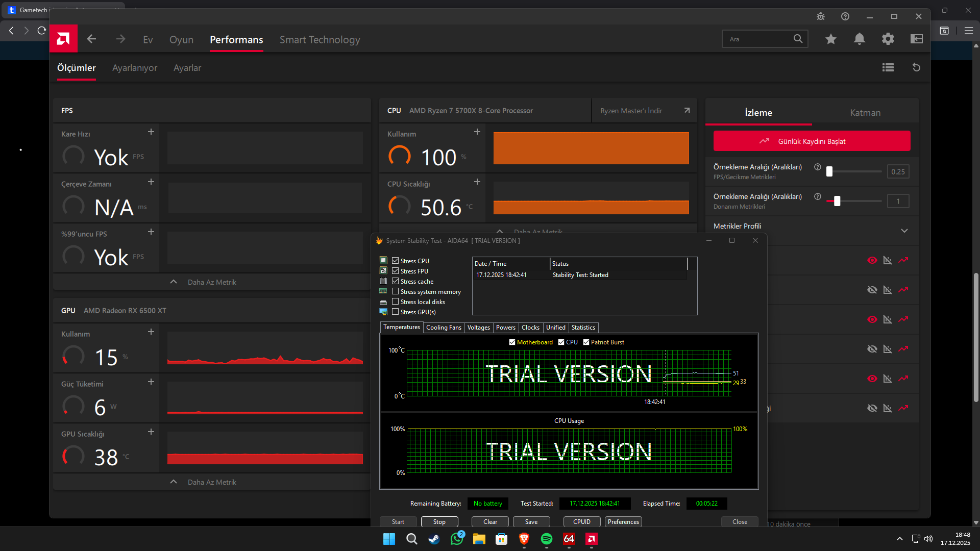Open AMD notifications bell
The height and width of the screenshot is (551, 980).
pos(860,39)
